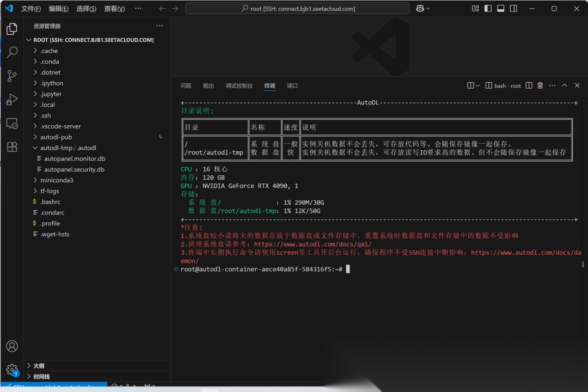Screen dimensions: 588x392
Task: Open the .profile file
Action: click(97, 223)
